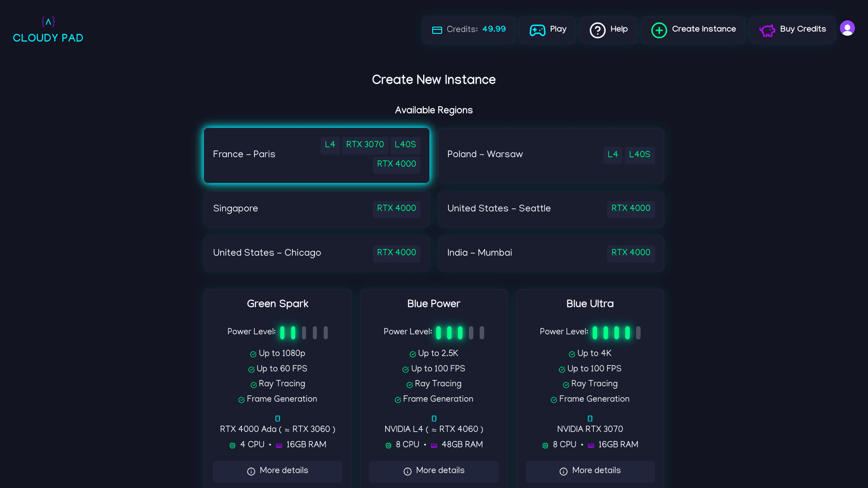Click the Blue Ultra power level bars

[616, 333]
